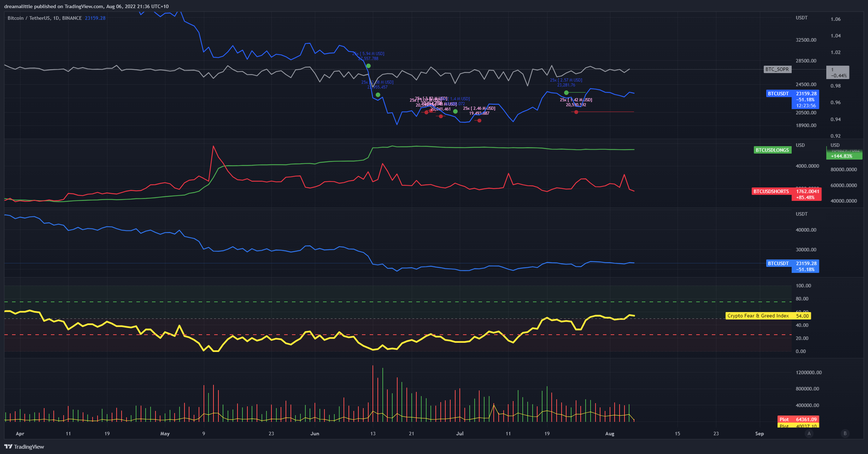Click the 800000.00 volume scale label
This screenshot has height=454, width=868.
tap(807, 389)
